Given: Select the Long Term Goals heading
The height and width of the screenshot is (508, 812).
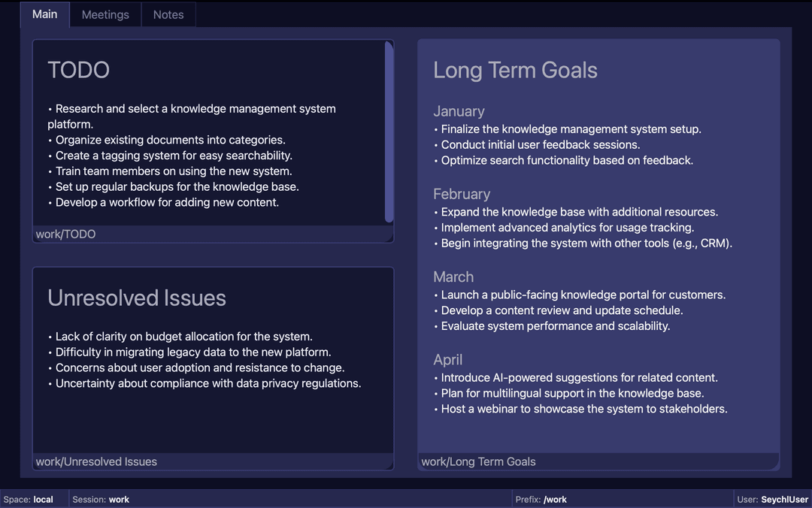Looking at the screenshot, I should click(x=515, y=70).
